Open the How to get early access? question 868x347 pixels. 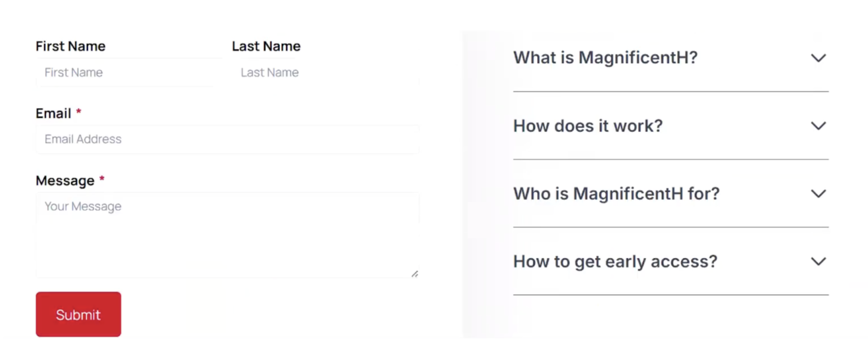coord(615,262)
